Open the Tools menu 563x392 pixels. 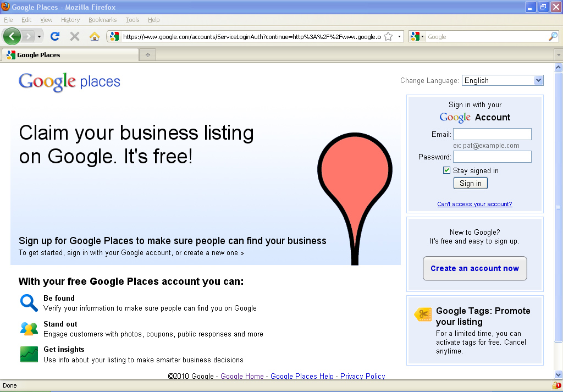pos(133,20)
